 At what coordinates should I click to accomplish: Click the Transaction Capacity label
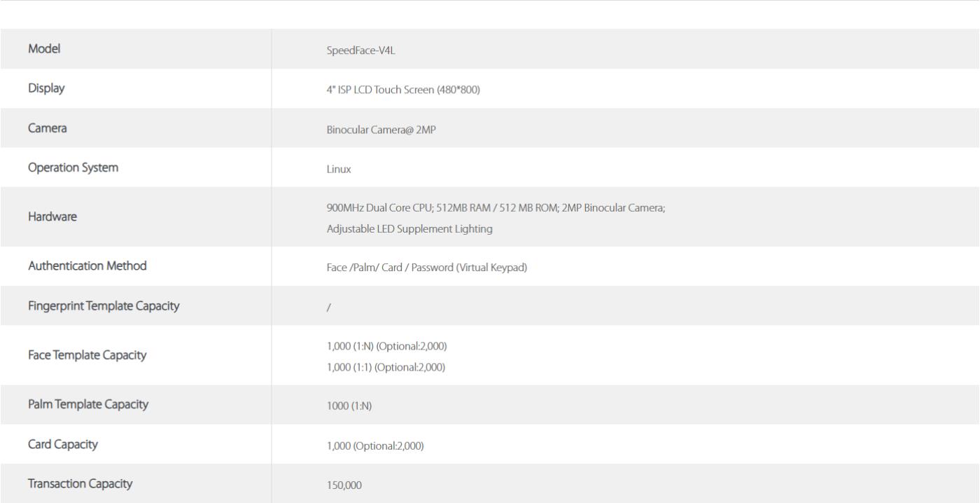[x=80, y=483]
